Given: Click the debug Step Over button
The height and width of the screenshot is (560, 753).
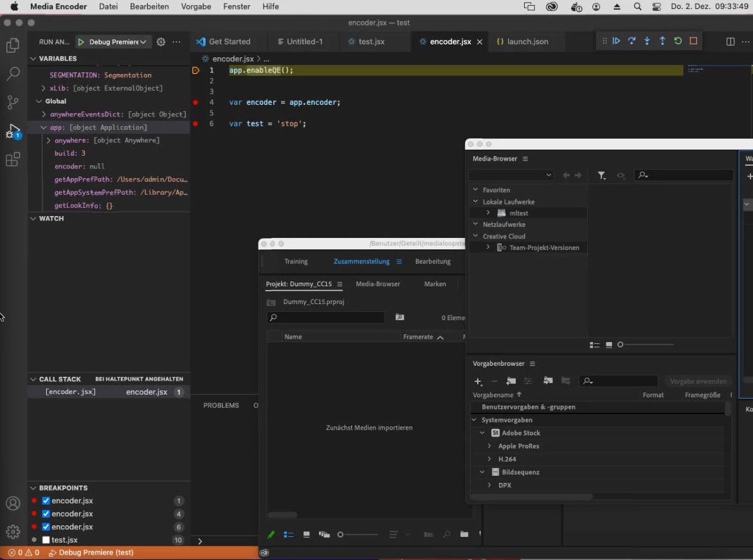Looking at the screenshot, I should (x=631, y=41).
